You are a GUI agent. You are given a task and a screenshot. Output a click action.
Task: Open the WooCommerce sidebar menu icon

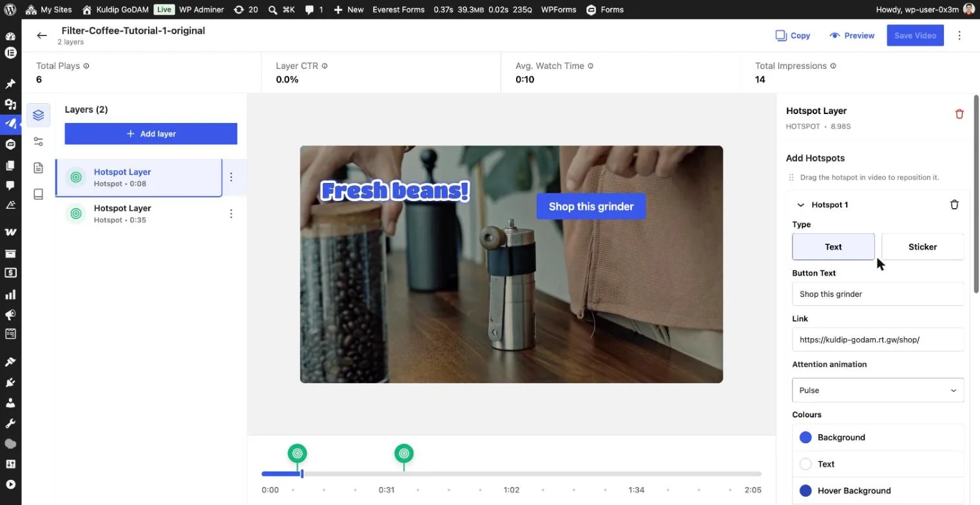point(10,232)
